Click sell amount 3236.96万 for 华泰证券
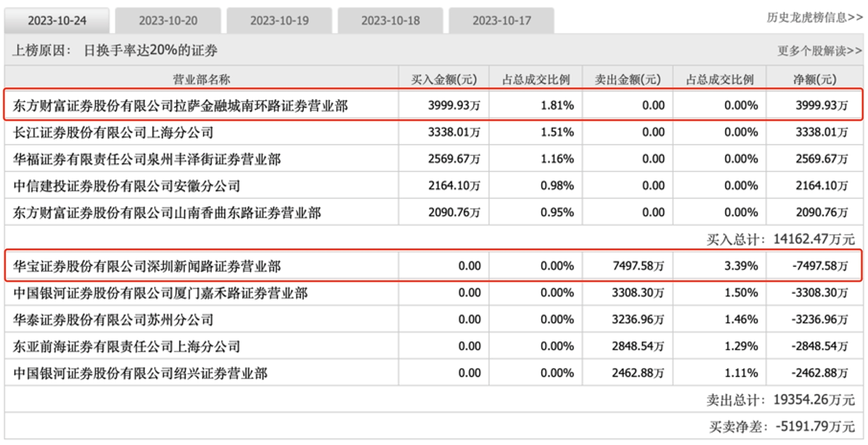 pos(638,320)
